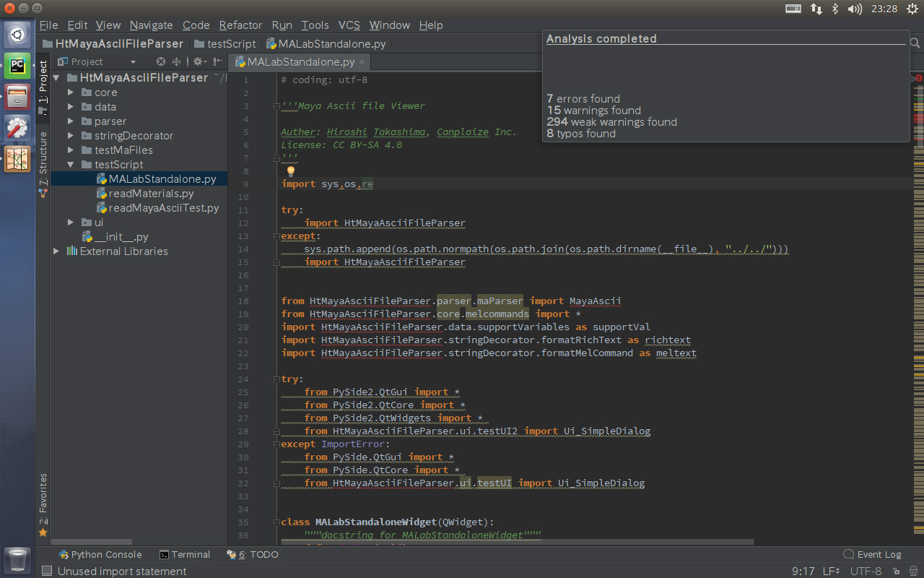Image resolution: width=924 pixels, height=578 pixels.
Task: Launch PyCharm from the Ubuntu dock
Action: point(17,66)
